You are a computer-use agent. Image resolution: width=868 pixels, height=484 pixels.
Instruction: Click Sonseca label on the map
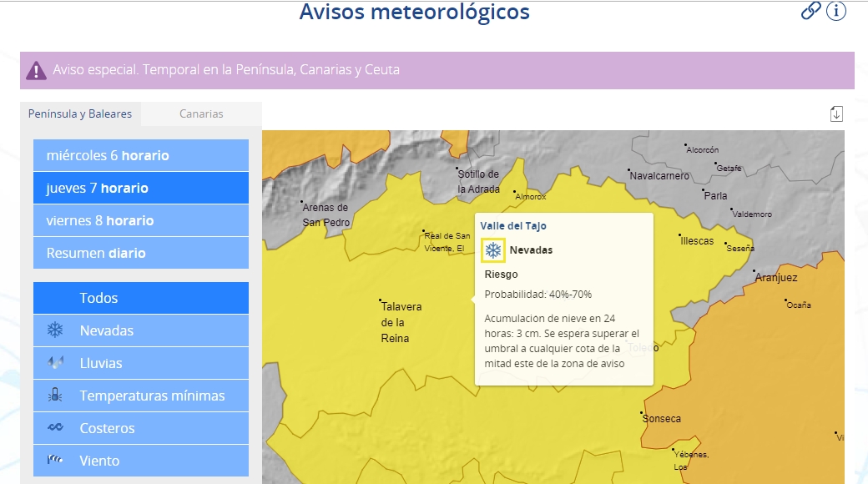click(x=662, y=419)
